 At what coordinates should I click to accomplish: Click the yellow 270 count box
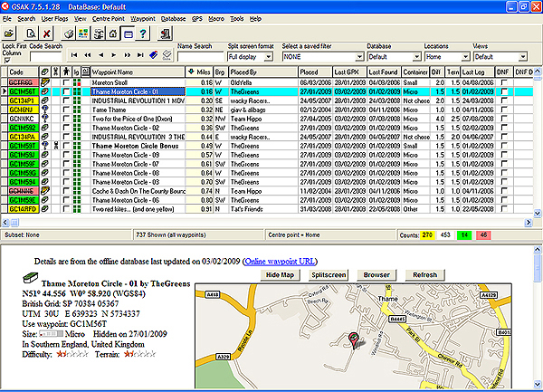(428, 235)
